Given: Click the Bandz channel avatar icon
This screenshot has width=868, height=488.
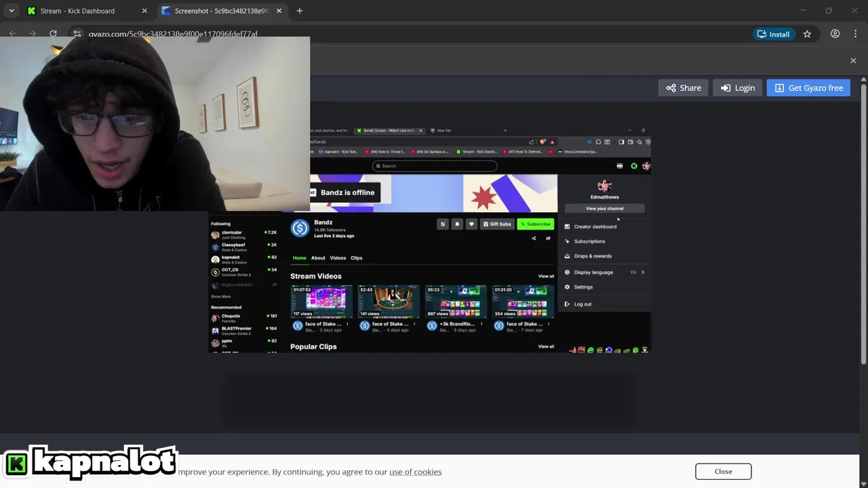Looking at the screenshot, I should (300, 228).
